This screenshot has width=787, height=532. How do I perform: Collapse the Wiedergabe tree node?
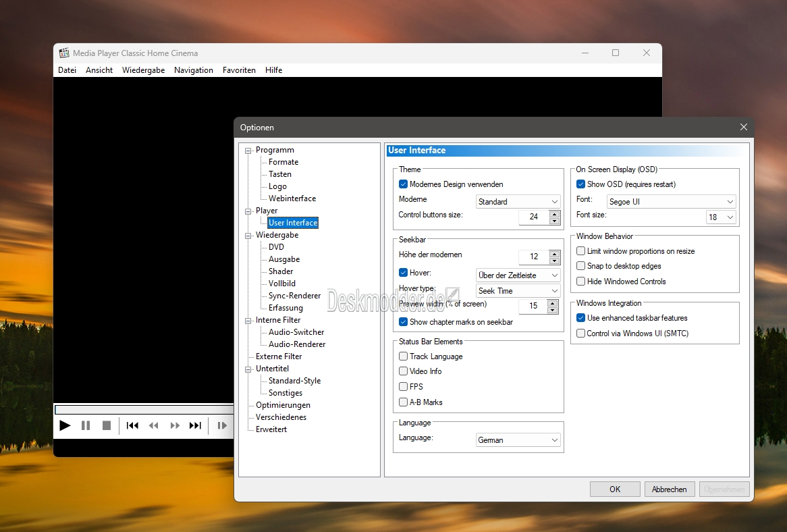[248, 236]
